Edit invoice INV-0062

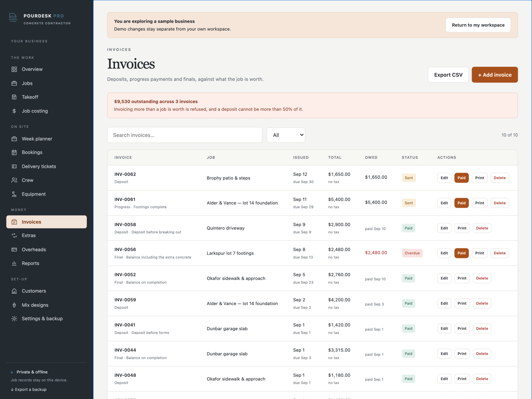tap(444, 178)
